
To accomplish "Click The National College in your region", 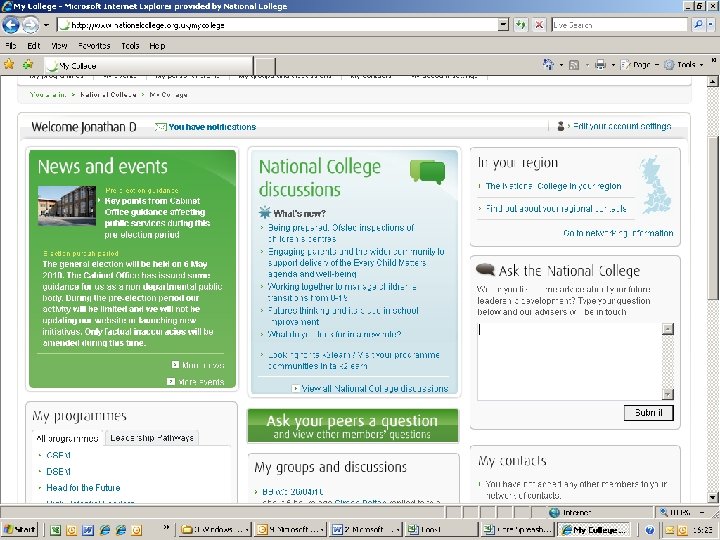I will point(553,186).
